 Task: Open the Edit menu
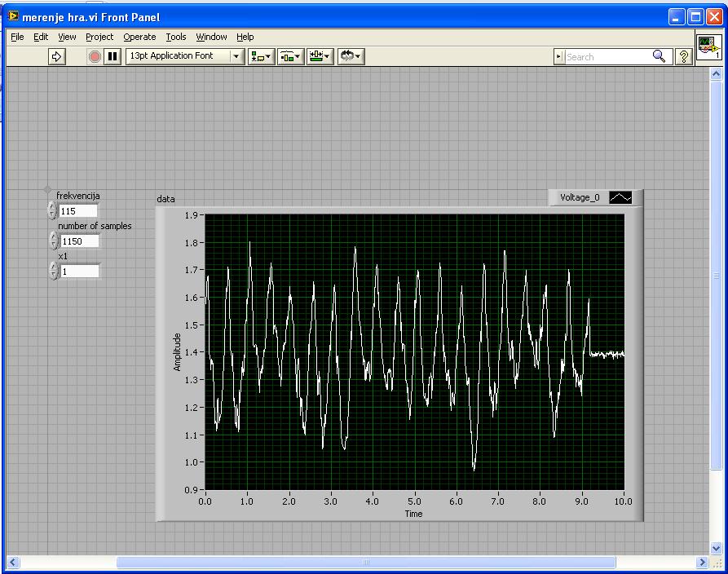(41, 37)
